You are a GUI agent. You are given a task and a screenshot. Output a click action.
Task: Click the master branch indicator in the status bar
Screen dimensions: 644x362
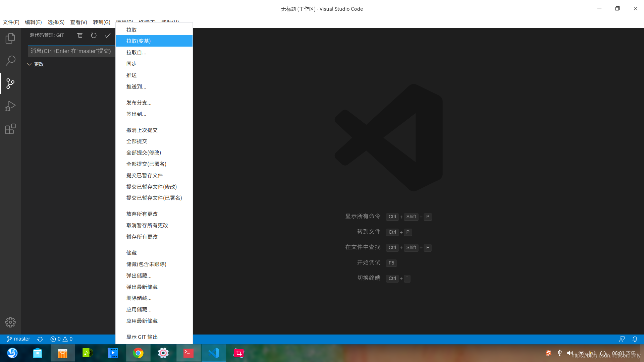[19, 339]
